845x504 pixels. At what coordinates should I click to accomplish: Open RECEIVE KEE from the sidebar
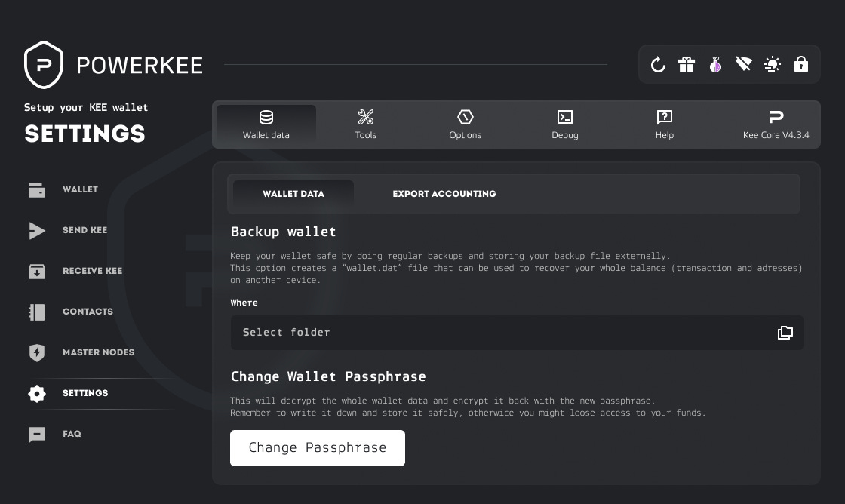pos(92,271)
